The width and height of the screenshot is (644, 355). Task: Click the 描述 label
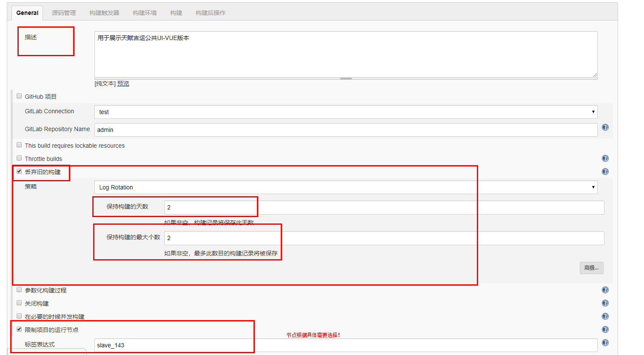pyautogui.click(x=31, y=37)
